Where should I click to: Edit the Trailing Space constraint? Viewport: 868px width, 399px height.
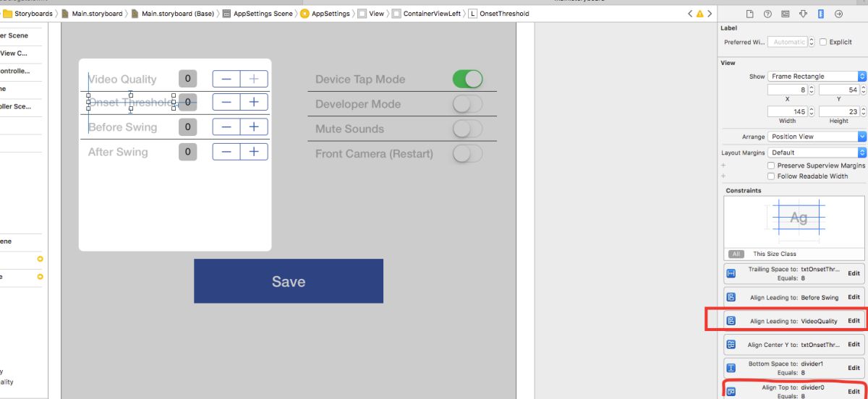pyautogui.click(x=854, y=273)
